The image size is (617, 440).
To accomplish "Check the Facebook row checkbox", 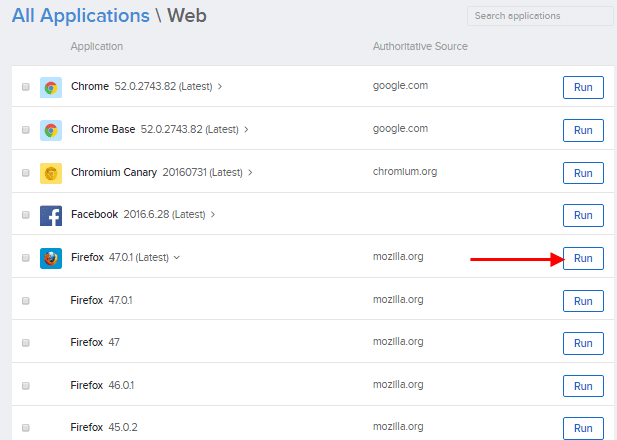I will click(26, 214).
